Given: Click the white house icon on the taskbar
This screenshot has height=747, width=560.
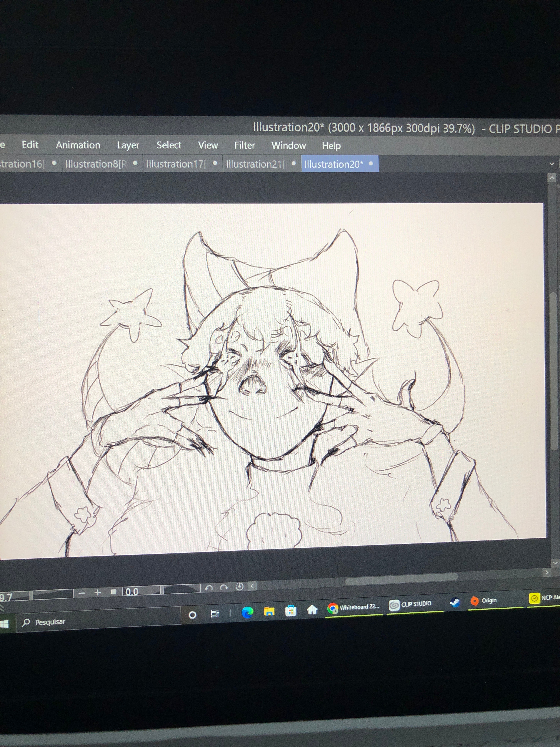Looking at the screenshot, I should point(312,610).
